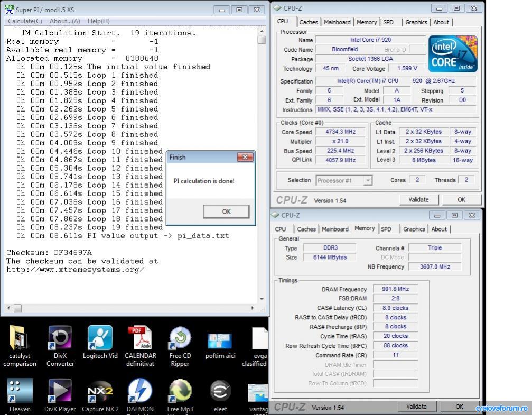Open the catalyst comparison folder icon
532x415 pixels.
click(x=20, y=346)
